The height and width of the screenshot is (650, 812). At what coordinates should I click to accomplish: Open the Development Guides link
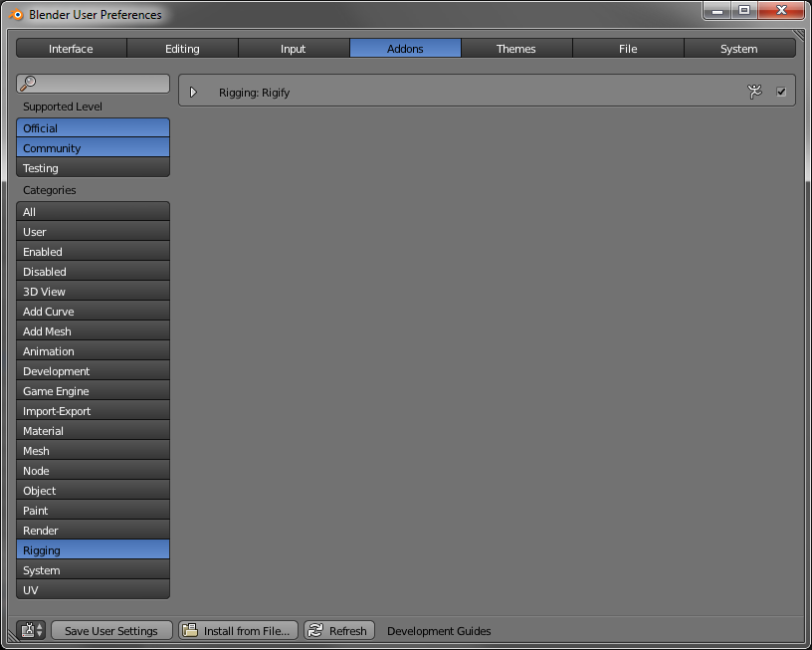(x=439, y=631)
